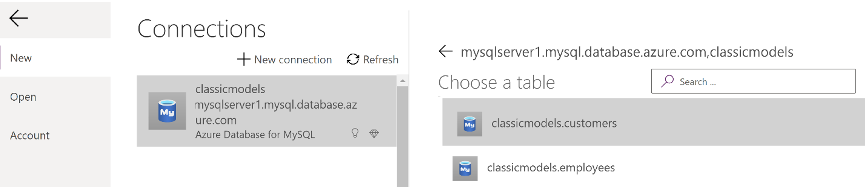Click the MySQL icon beside classicmodels.employees
This screenshot has width=868, height=187.
click(x=465, y=169)
